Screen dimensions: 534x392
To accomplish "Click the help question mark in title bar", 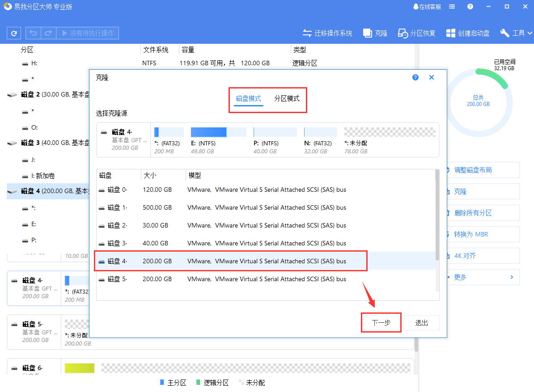I will coord(469,6).
